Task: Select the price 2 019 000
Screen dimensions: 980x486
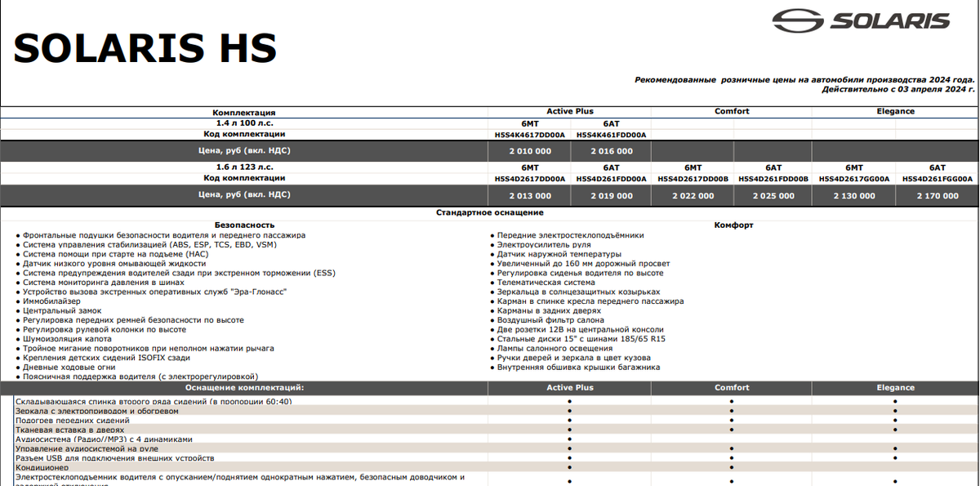Action: (611, 196)
